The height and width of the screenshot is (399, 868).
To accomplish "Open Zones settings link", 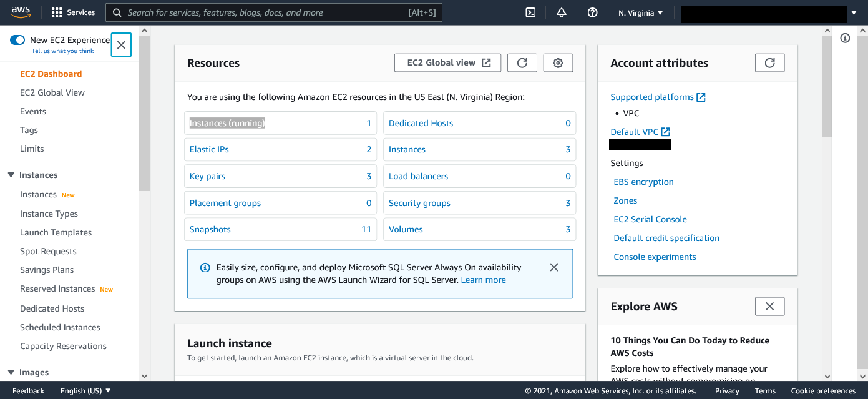I will [x=625, y=201].
